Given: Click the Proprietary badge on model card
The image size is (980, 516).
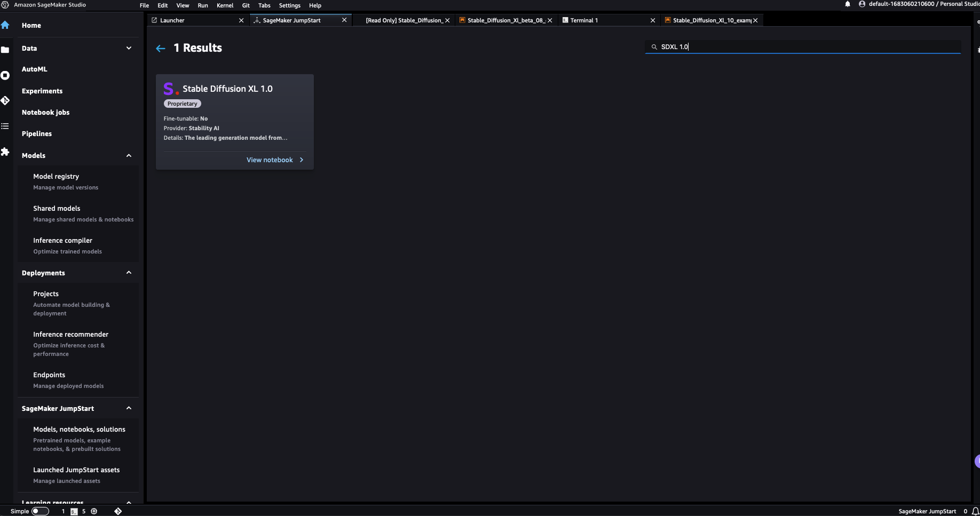Looking at the screenshot, I should tap(182, 104).
